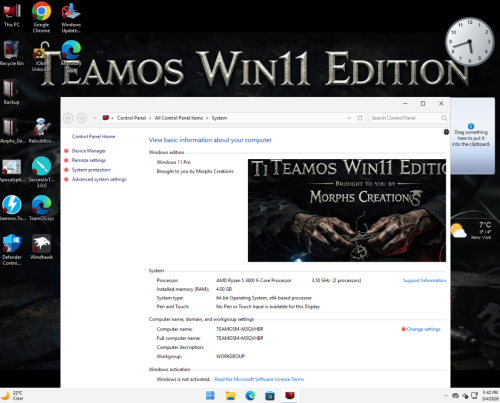Image resolution: width=500 pixels, height=403 pixels.
Task: Open Advanced system settings
Action: [99, 179]
